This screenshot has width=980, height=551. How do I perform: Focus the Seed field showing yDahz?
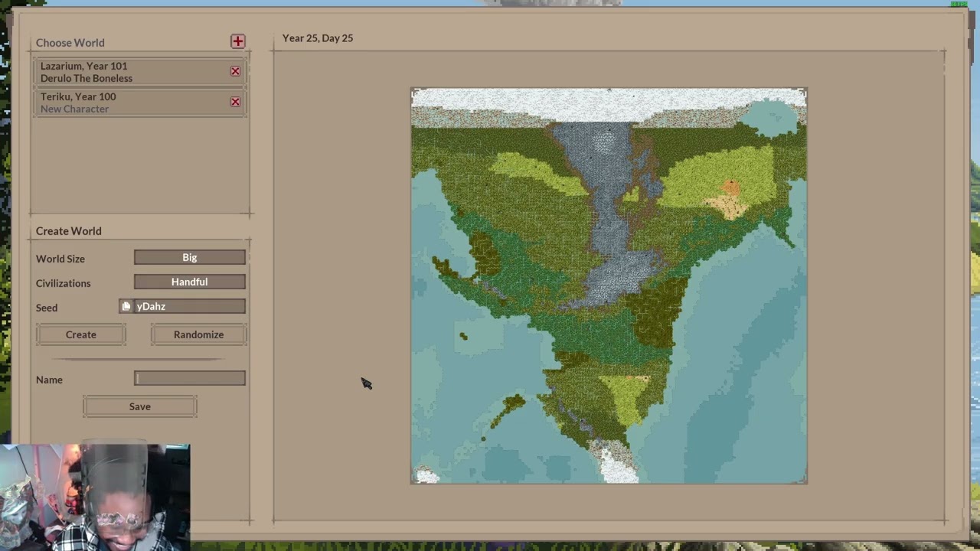(x=190, y=306)
